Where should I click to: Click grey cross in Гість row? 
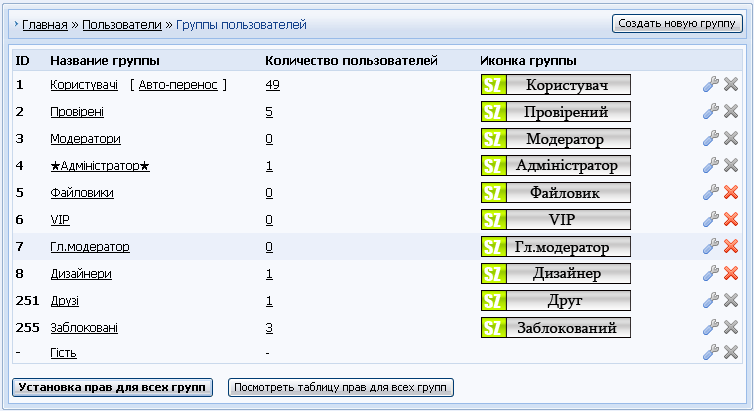tap(731, 352)
